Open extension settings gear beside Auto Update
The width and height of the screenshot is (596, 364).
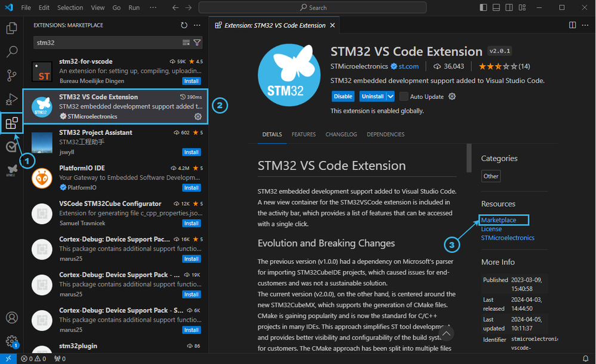(x=452, y=96)
